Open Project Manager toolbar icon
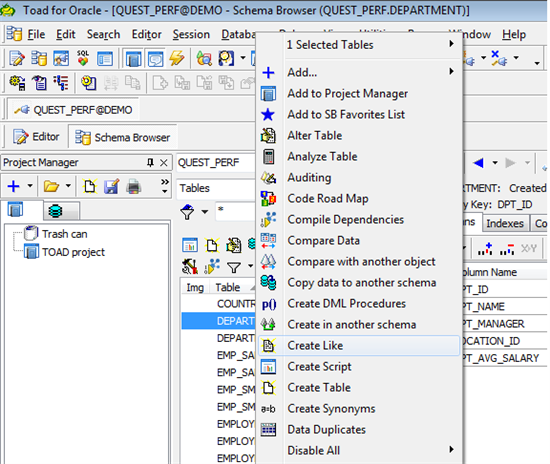Image resolution: width=550 pixels, height=464 pixels. click(133, 59)
